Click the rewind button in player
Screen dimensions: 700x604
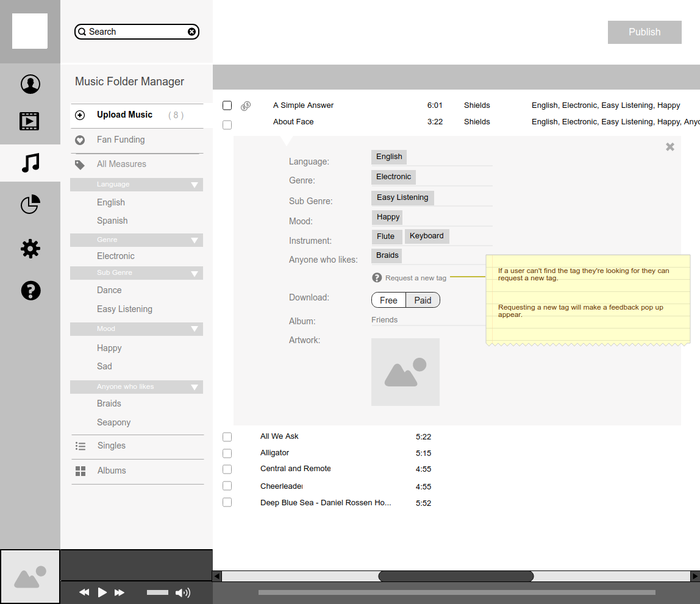pyautogui.click(x=84, y=592)
